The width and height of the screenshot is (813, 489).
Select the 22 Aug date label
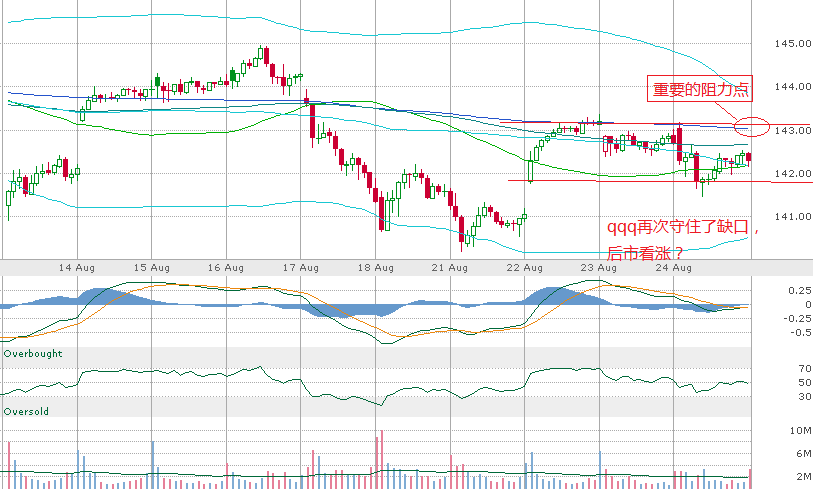pos(524,268)
